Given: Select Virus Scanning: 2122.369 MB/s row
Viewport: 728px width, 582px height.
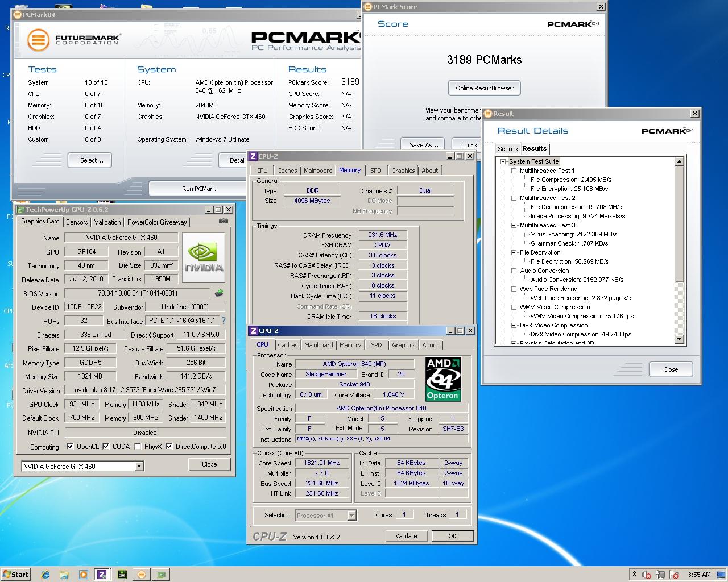Looking at the screenshot, I should 574,234.
